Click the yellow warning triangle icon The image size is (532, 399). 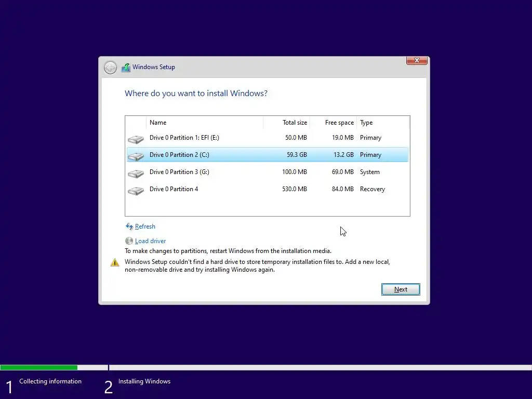click(115, 262)
